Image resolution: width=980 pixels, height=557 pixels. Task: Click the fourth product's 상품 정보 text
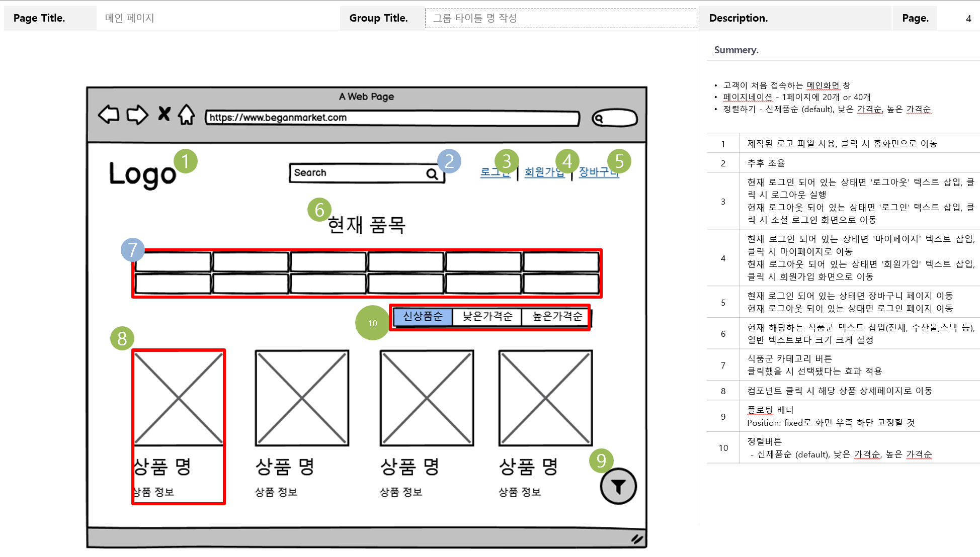point(520,492)
